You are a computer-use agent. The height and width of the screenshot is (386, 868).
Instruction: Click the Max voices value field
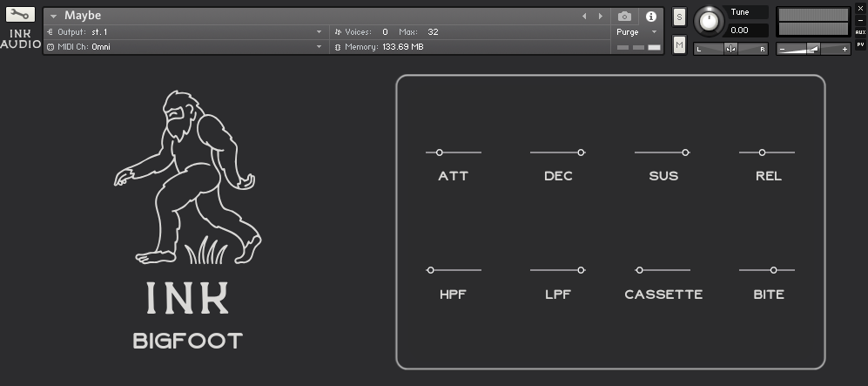tap(433, 32)
